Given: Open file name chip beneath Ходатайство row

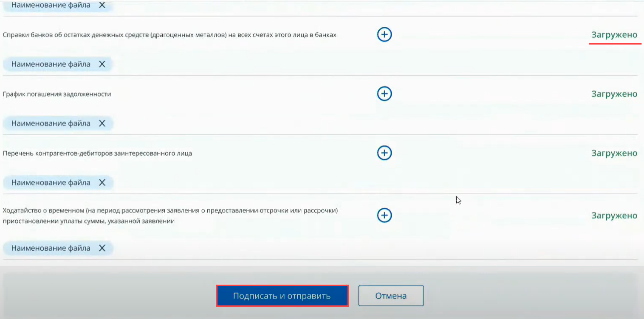Looking at the screenshot, I should click(x=51, y=248).
